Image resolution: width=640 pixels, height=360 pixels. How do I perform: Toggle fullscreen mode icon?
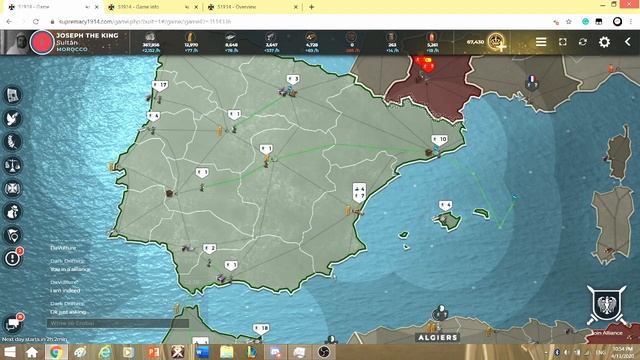[562, 42]
